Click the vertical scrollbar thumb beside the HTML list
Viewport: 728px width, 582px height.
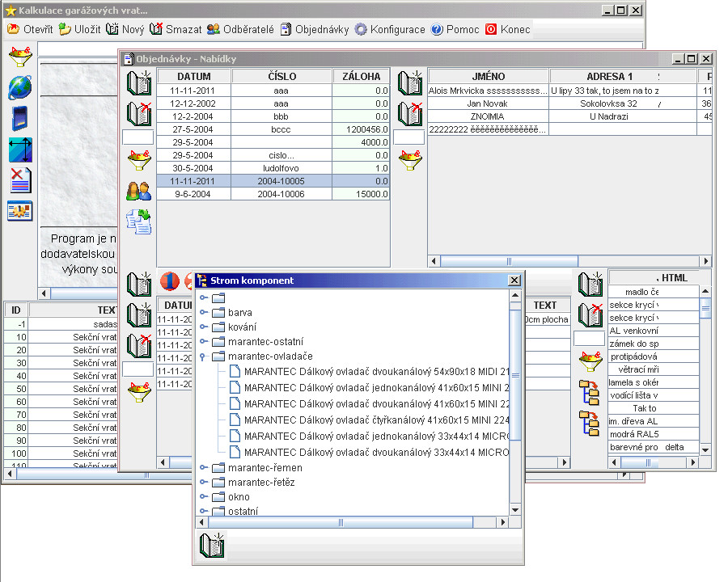point(705,306)
